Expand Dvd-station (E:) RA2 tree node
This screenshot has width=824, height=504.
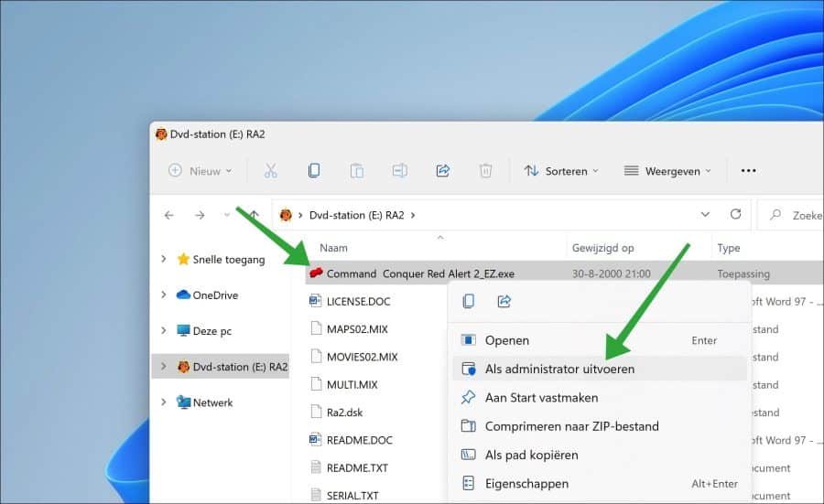[x=164, y=367]
